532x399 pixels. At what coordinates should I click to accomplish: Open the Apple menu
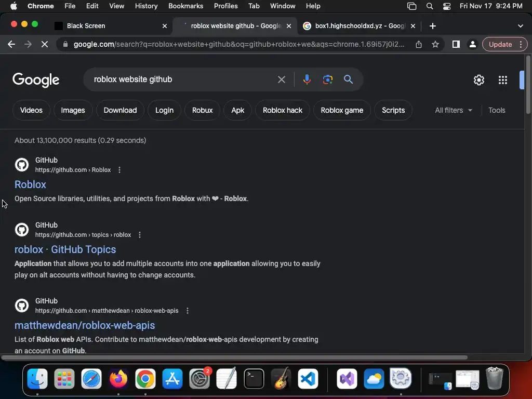tap(14, 6)
